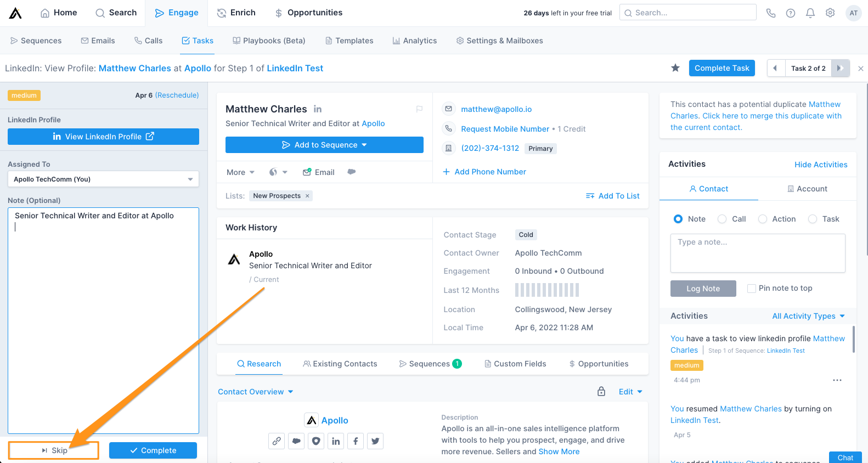Open Apollo company website link icon
This screenshot has height=463, width=868.
277,441
